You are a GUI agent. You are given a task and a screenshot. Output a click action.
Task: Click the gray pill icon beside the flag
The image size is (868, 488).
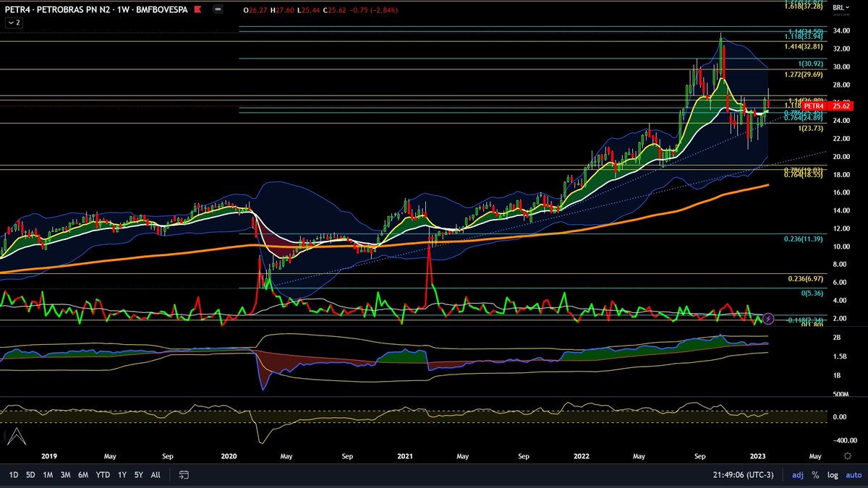tap(217, 9)
